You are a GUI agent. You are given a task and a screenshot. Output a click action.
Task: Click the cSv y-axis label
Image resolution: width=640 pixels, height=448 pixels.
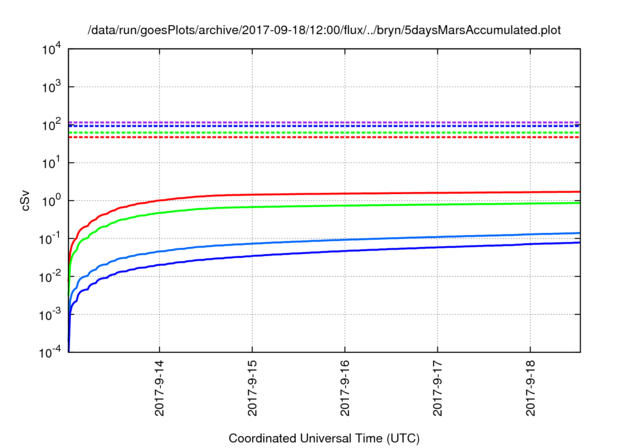26,201
